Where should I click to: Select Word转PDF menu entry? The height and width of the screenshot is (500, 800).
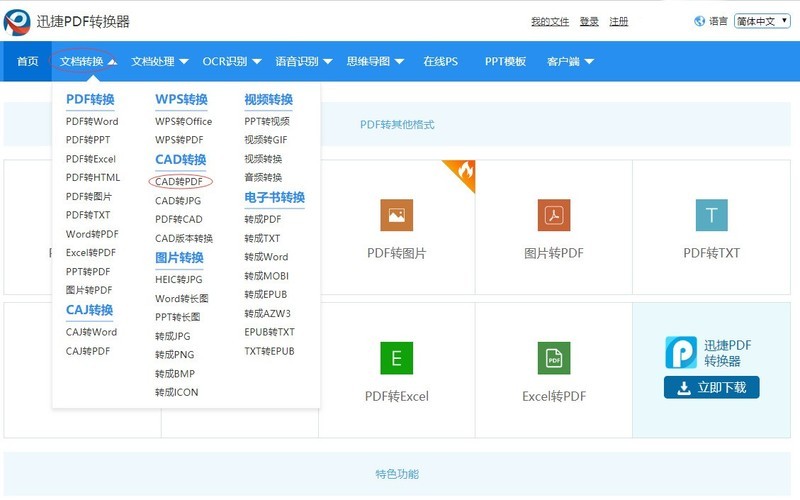pos(92,234)
